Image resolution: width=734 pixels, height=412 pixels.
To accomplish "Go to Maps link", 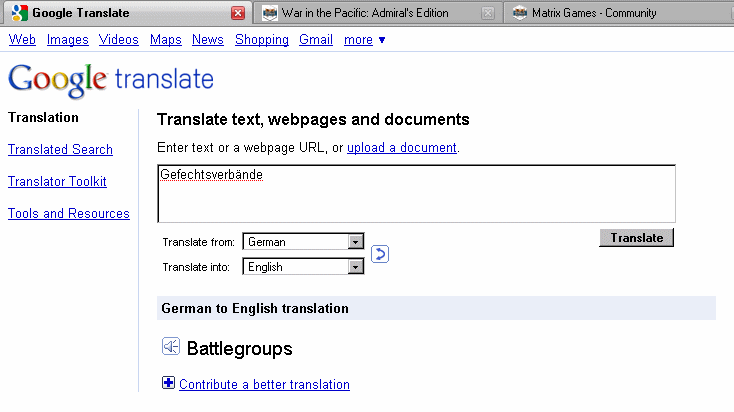I will [166, 40].
